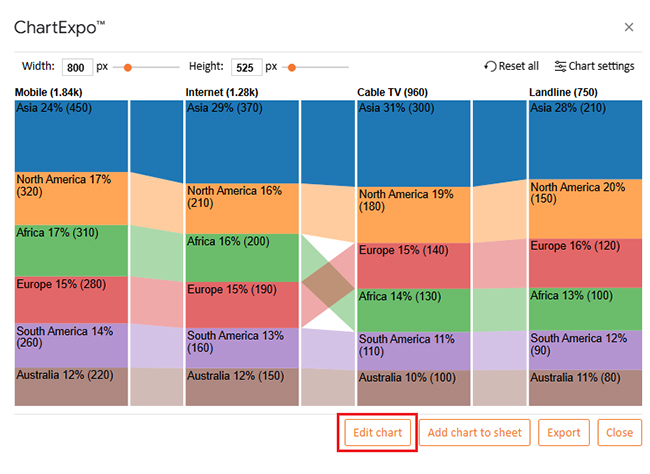Select Internet Africa 16% green block
This screenshot has height=474, width=650.
(242, 257)
